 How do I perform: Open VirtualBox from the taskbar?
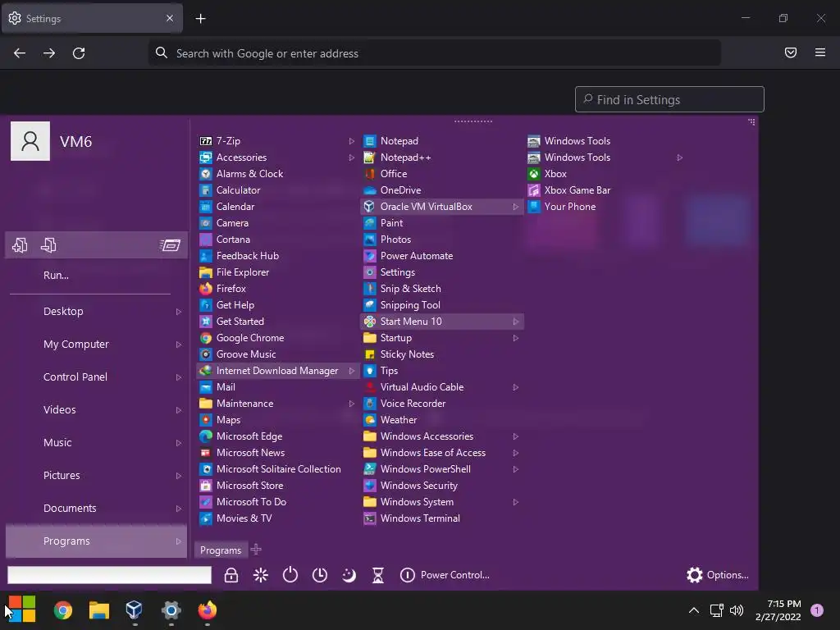pos(134,609)
